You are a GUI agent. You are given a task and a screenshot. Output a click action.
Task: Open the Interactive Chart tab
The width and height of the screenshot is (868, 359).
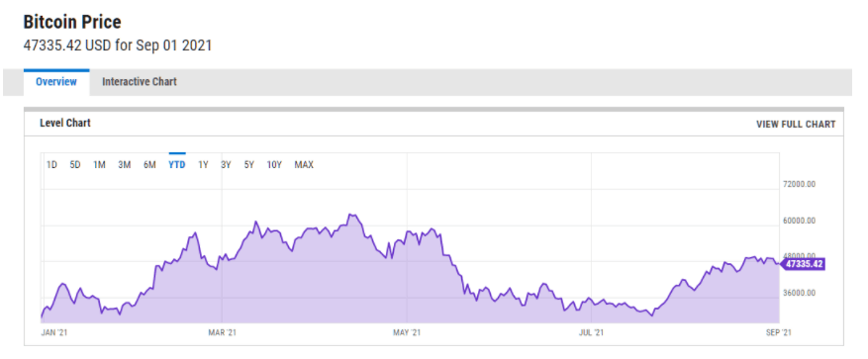(x=140, y=82)
